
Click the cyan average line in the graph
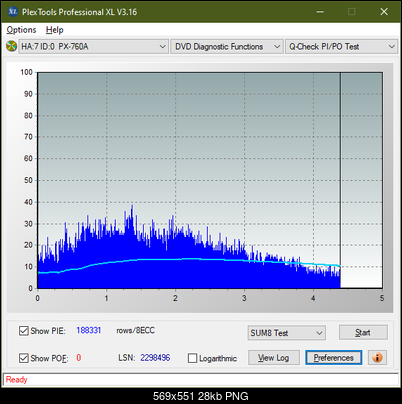click(189, 259)
